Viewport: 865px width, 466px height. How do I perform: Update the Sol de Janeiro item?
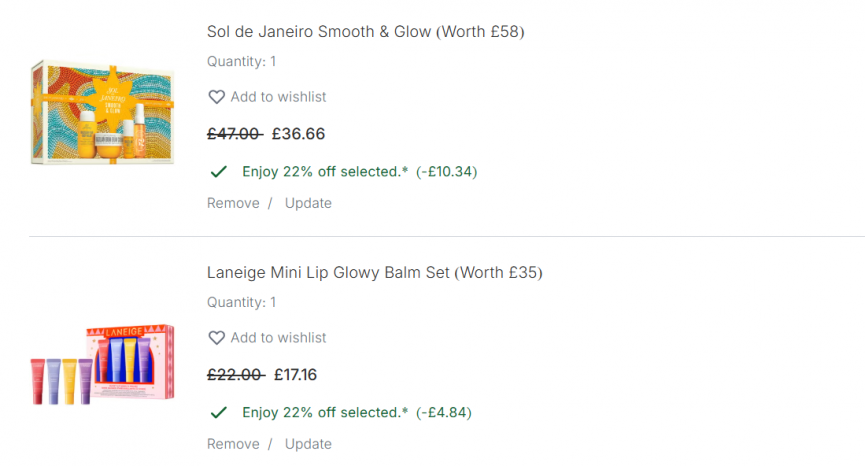pyautogui.click(x=308, y=203)
